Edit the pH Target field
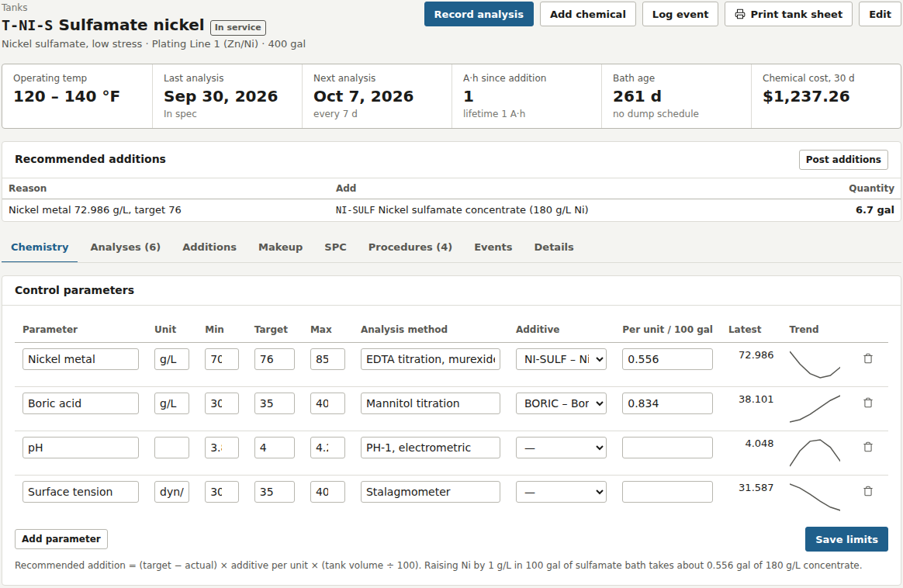This screenshot has width=903, height=588. [274, 448]
